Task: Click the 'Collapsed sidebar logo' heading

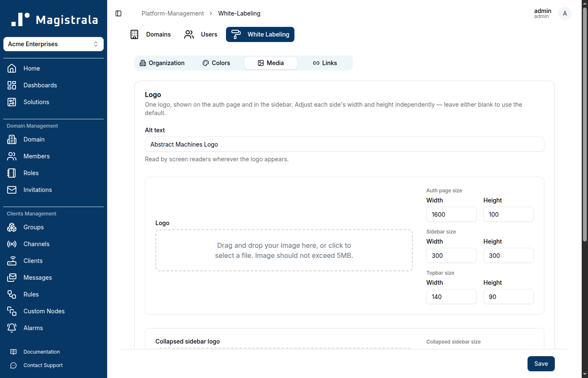Action: point(188,341)
